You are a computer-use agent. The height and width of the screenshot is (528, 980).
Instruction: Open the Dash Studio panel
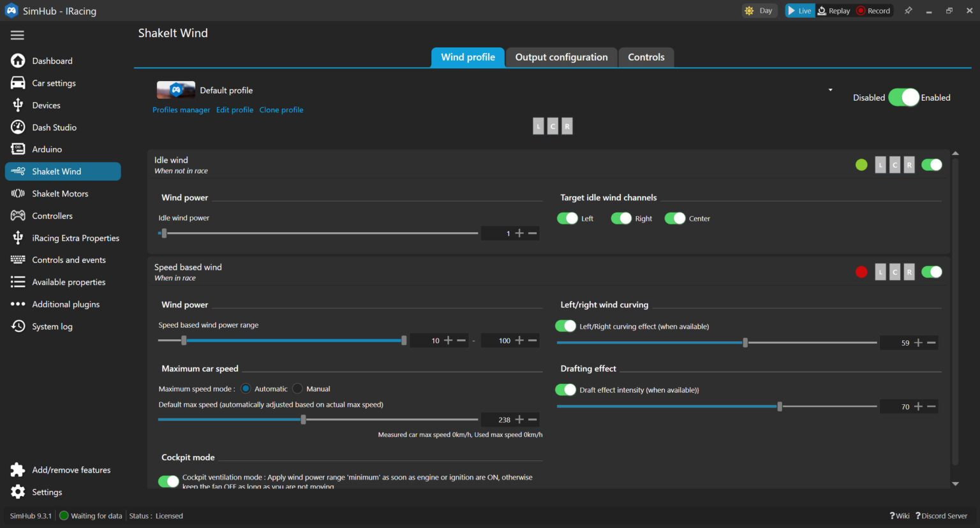pos(17,127)
